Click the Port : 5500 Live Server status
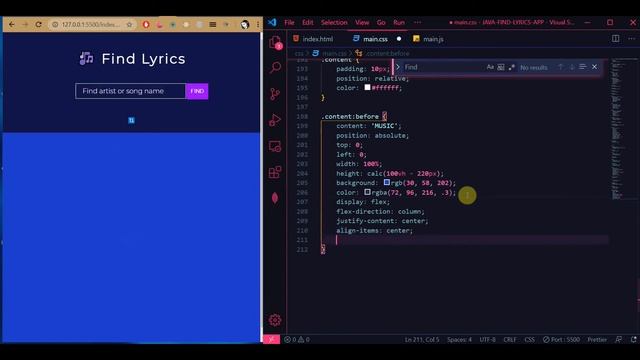The width and height of the screenshot is (640, 360). coord(561,339)
